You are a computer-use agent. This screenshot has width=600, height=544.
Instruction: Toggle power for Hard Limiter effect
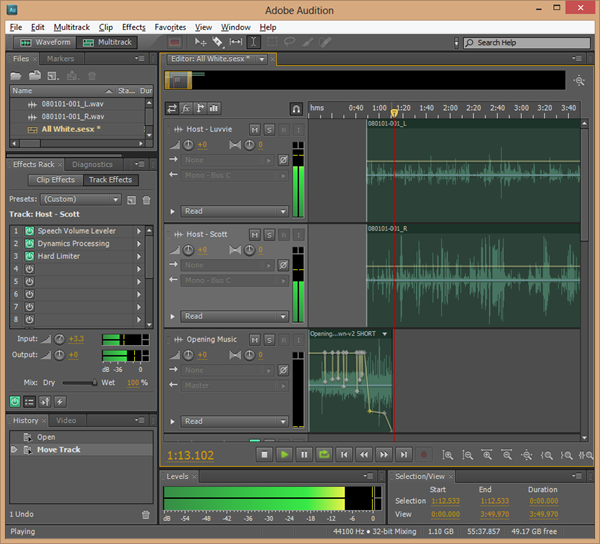pyautogui.click(x=29, y=256)
